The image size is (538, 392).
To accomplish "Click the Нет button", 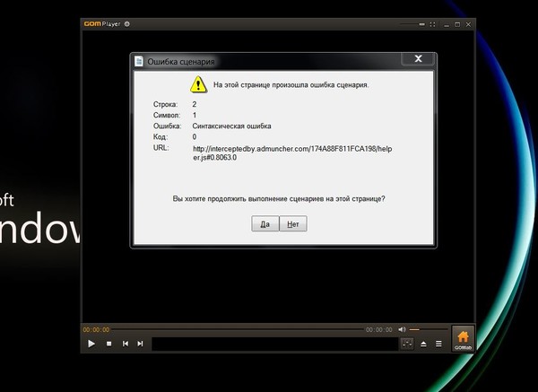I will [x=292, y=224].
